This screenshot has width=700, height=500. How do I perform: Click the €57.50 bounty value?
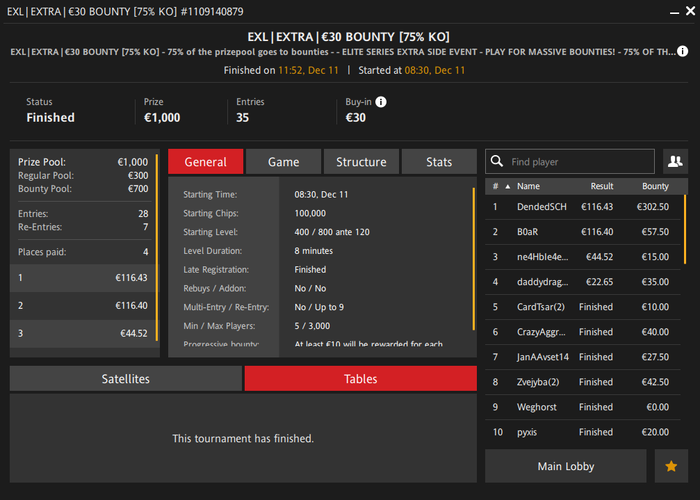pyautogui.click(x=655, y=232)
